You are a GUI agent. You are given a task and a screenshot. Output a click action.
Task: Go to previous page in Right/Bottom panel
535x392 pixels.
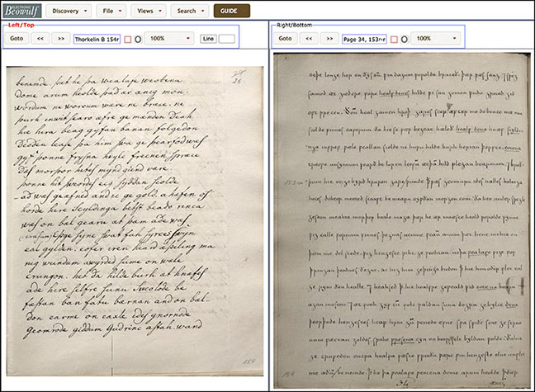point(309,39)
